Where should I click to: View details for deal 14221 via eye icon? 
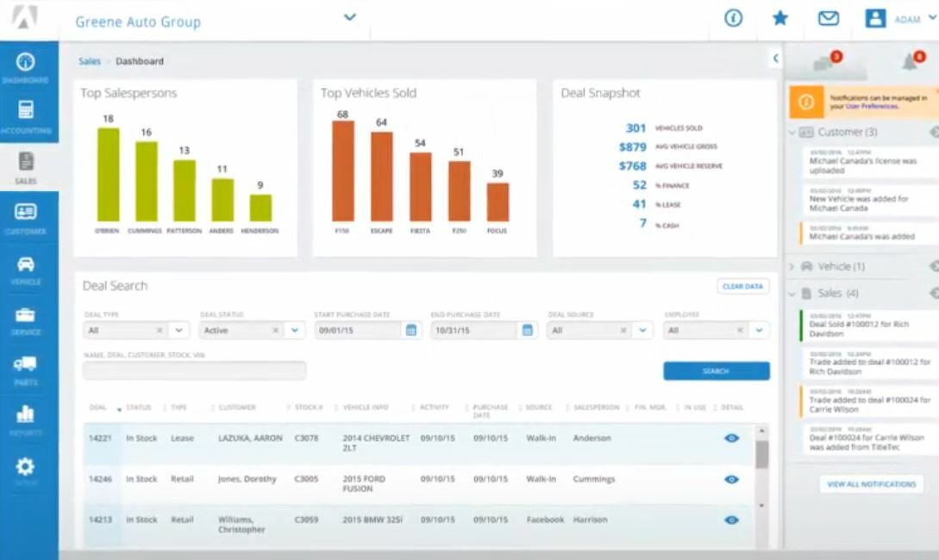coord(731,438)
